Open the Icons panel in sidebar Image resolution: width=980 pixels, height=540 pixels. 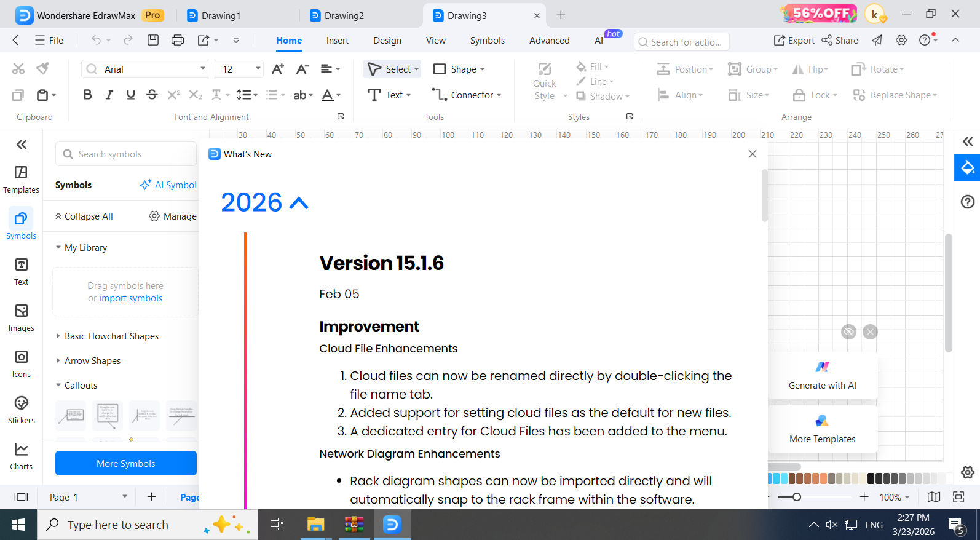[22, 364]
